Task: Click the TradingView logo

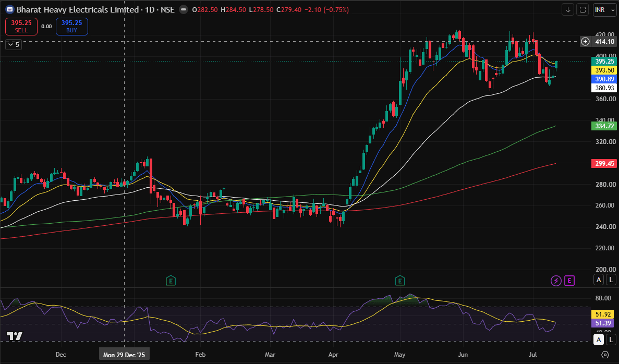Action: [14, 336]
